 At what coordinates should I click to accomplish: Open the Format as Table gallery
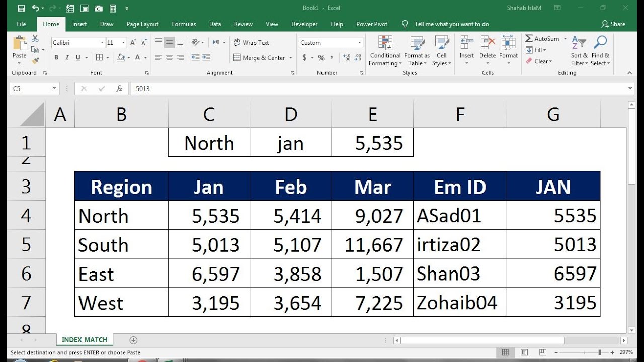click(417, 50)
